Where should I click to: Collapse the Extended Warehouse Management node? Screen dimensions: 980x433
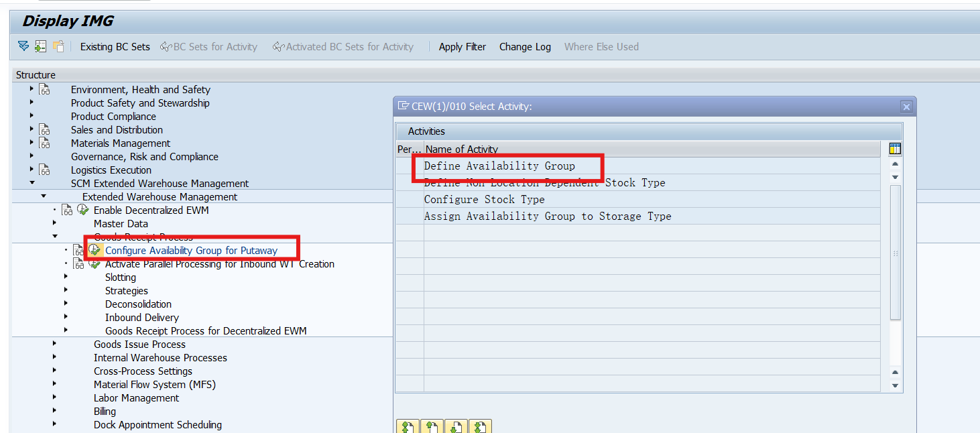(44, 196)
